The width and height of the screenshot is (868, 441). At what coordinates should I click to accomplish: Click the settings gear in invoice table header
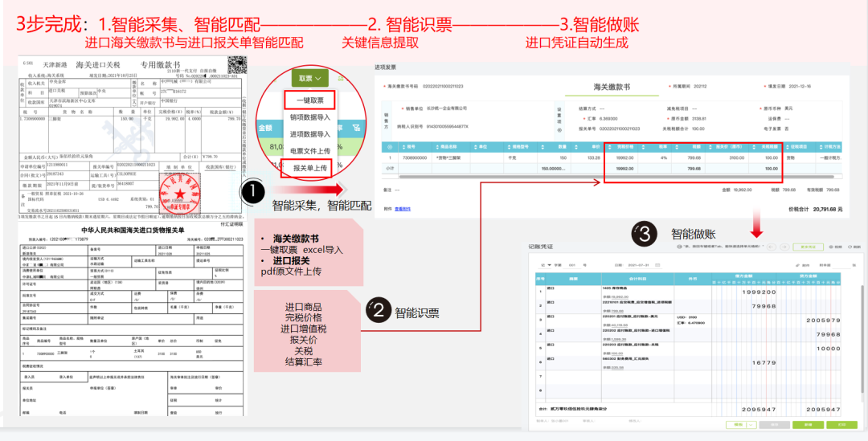point(390,147)
